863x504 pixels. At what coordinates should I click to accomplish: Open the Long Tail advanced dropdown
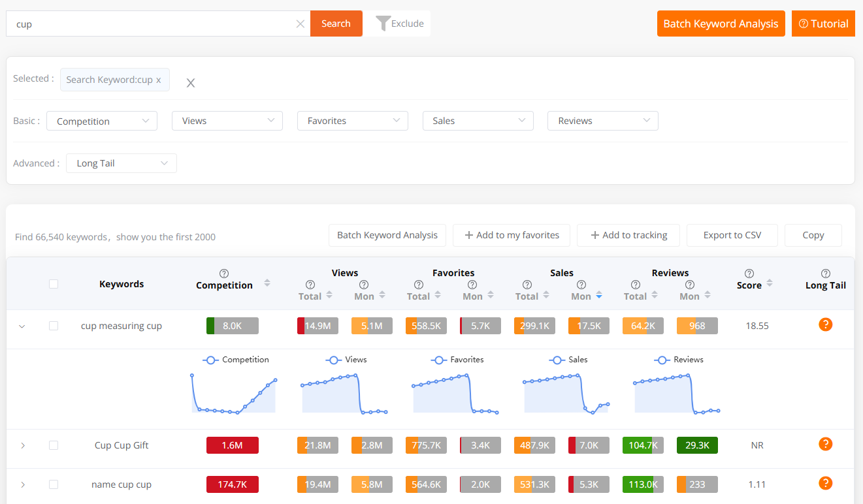(121, 163)
